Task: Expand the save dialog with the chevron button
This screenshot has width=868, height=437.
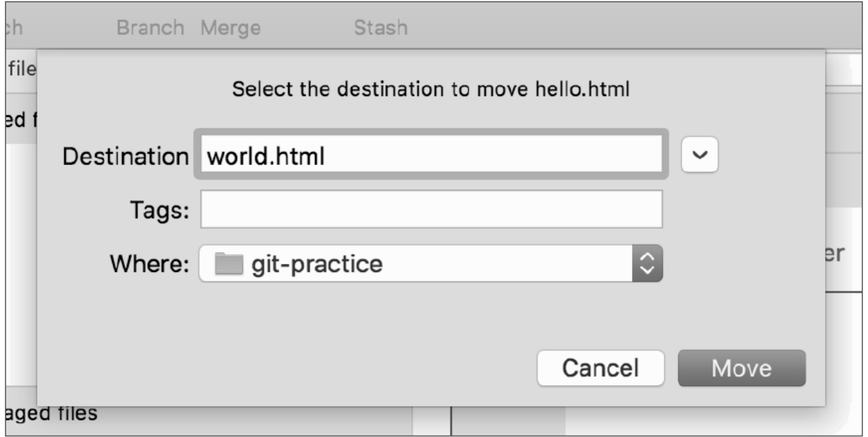Action: (700, 155)
